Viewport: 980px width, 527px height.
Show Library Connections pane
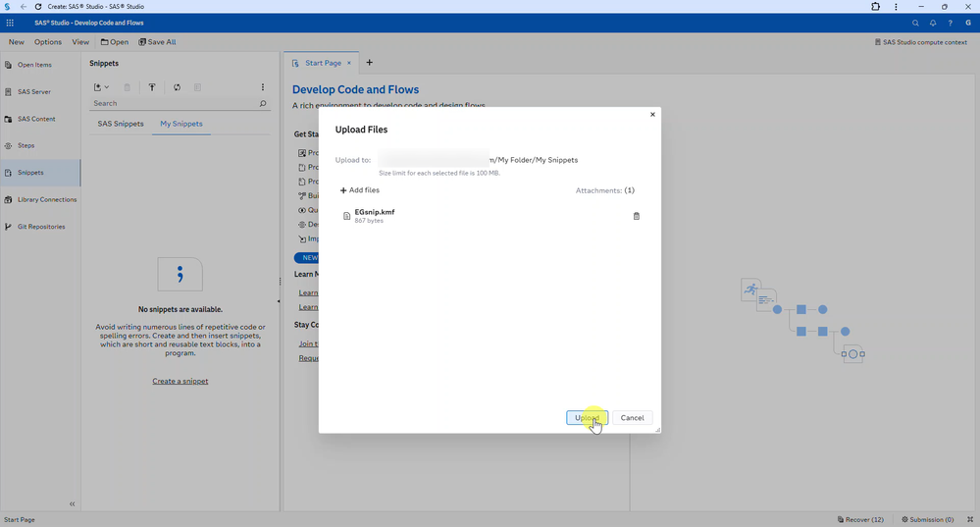point(40,199)
